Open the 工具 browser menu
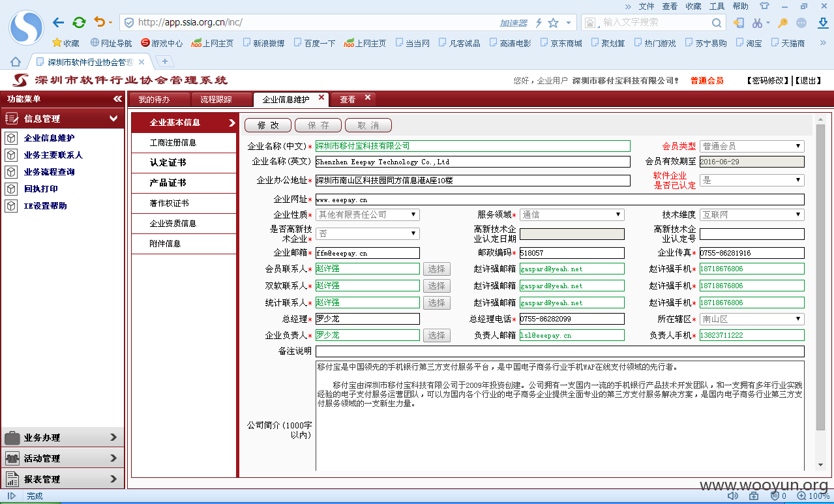 (717, 6)
